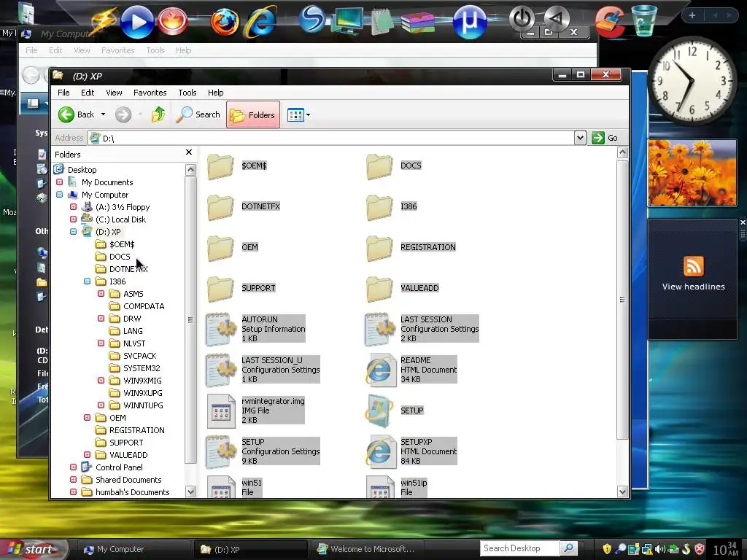The width and height of the screenshot is (747, 560).
Task: Open View headlines RSS gadget
Action: pyautogui.click(x=693, y=274)
